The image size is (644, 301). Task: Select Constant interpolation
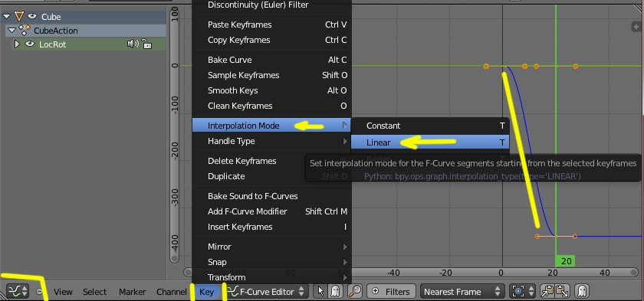point(430,126)
